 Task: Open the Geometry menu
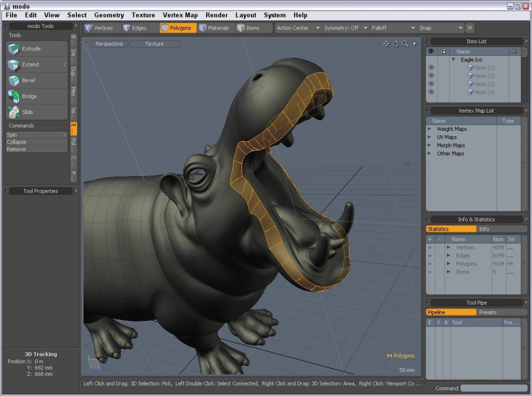click(109, 15)
